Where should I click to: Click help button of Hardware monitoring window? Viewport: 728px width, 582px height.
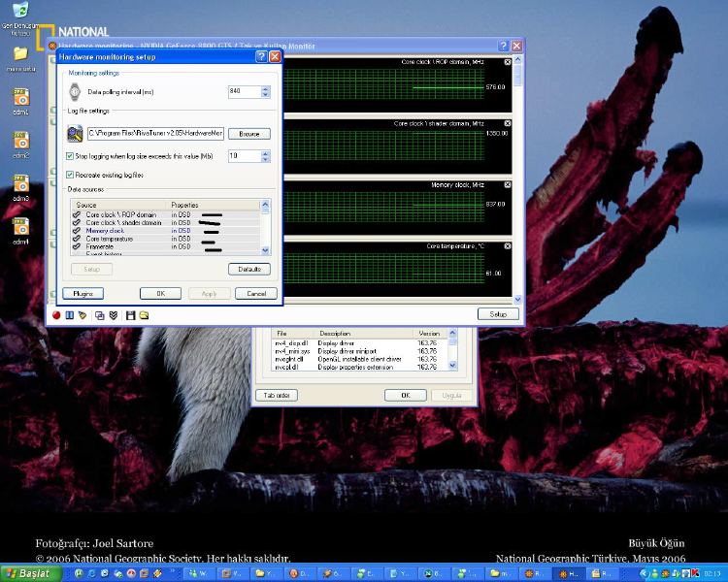point(503,46)
